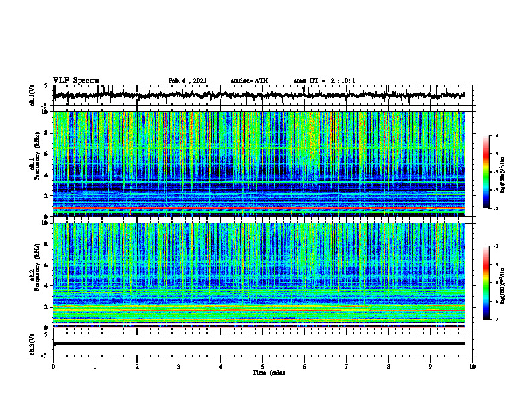This screenshot has width=532, height=411.
Task: Click the ch.3 flat black trace
Action: (259, 344)
